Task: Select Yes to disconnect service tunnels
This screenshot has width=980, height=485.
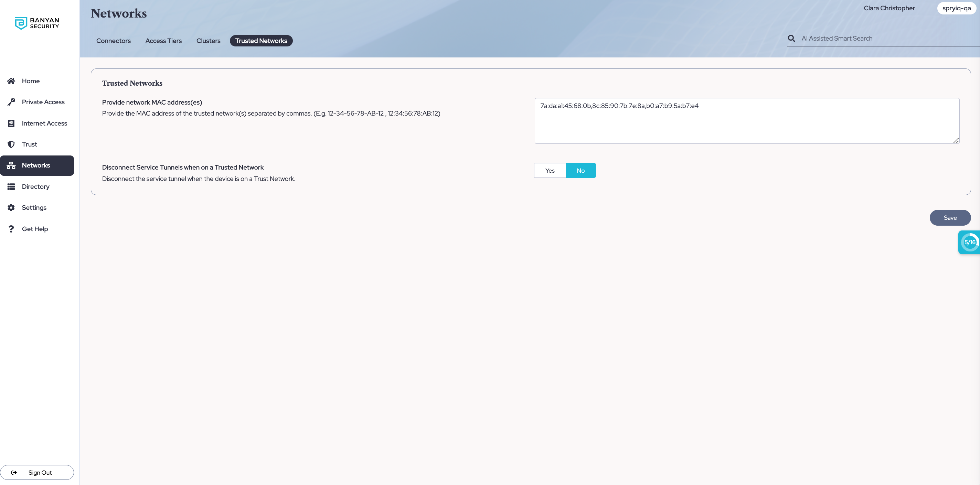Action: point(550,170)
